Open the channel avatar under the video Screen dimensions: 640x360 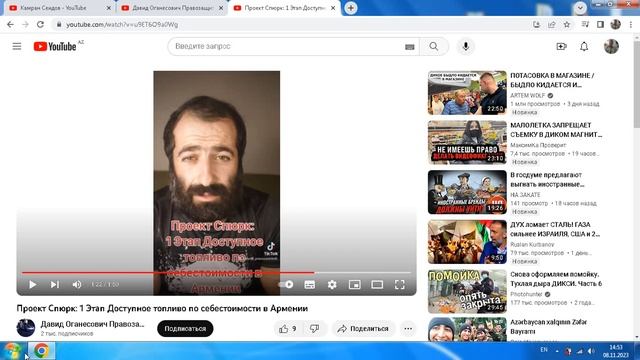[x=26, y=328]
